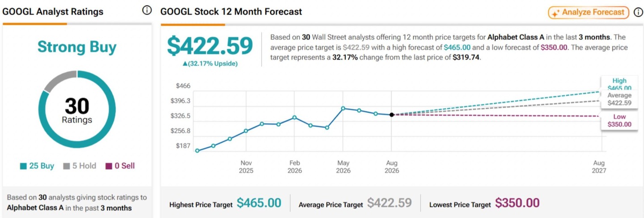Click info icon beside GOOGL Analyst Ratings
644x218 pixels.
(x=147, y=11)
